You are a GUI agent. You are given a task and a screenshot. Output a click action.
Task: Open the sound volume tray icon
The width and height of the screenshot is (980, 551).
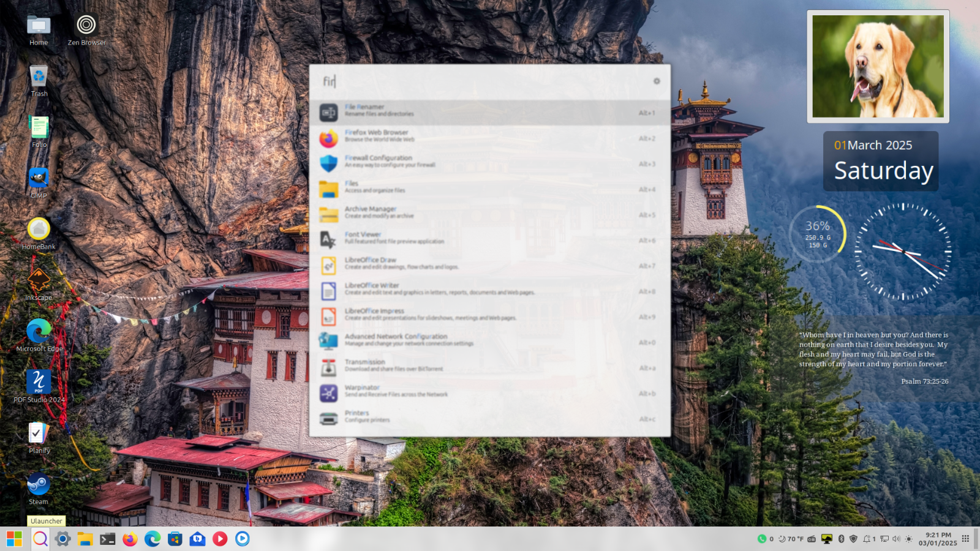pyautogui.click(x=897, y=539)
